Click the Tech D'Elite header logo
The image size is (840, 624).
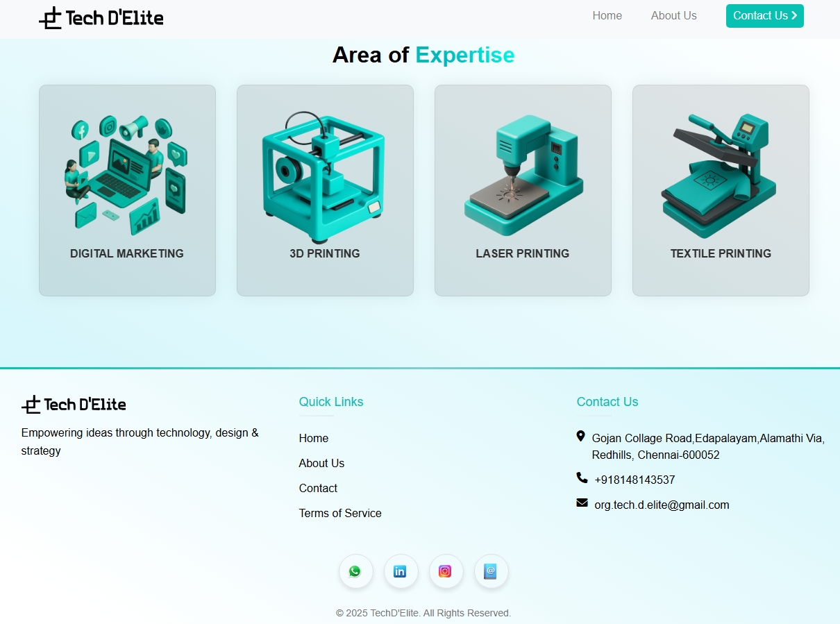tap(101, 18)
